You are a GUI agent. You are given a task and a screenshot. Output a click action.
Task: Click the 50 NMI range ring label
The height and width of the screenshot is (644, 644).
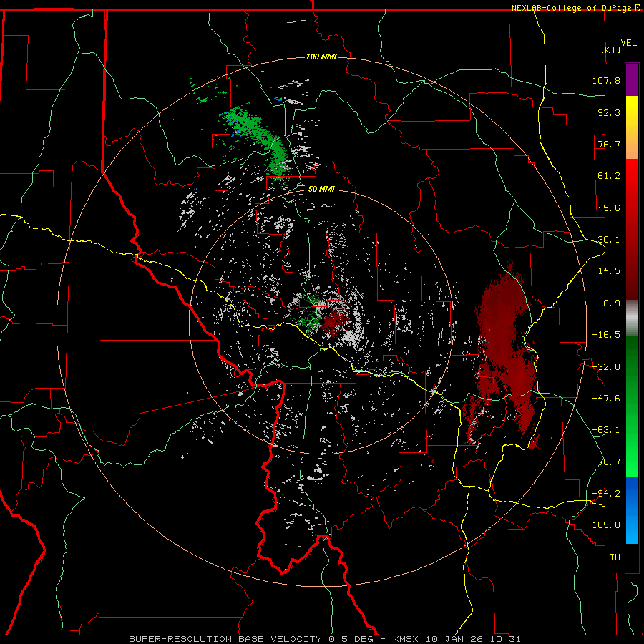tap(321, 189)
